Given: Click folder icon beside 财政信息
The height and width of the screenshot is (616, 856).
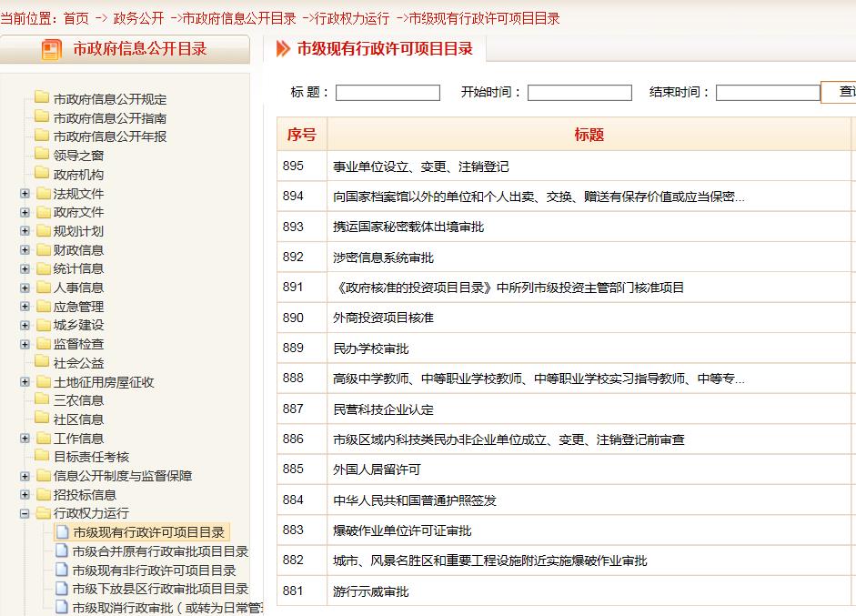Looking at the screenshot, I should (x=44, y=250).
